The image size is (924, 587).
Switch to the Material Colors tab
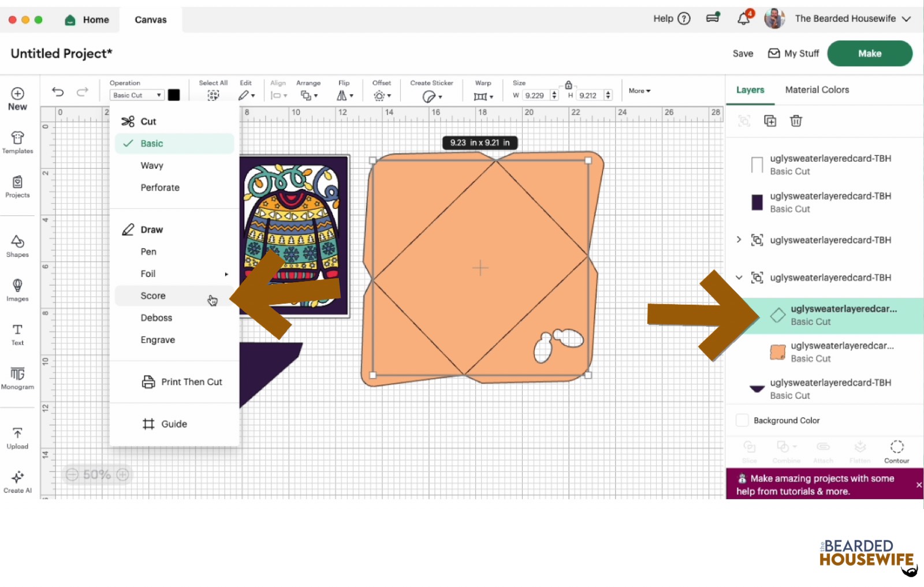click(x=817, y=89)
